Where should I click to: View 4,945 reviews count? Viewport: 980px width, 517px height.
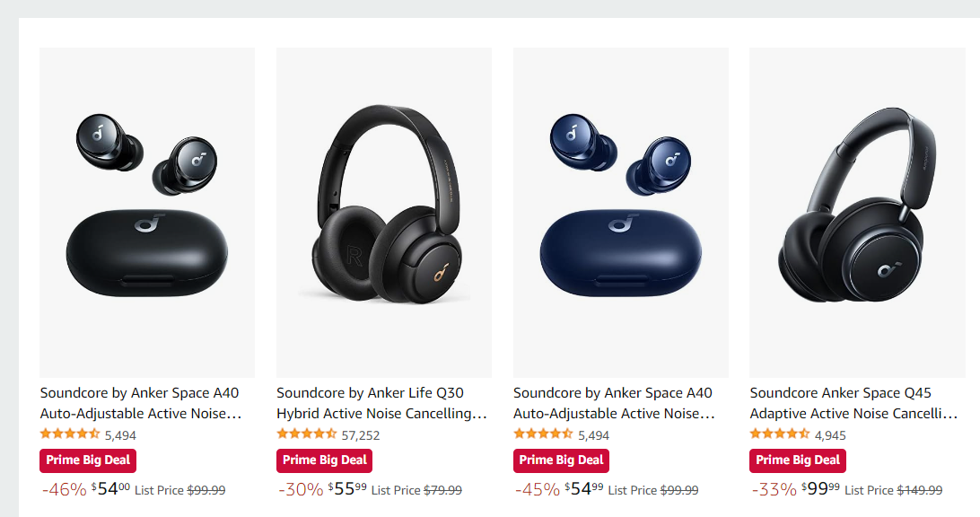coord(831,435)
